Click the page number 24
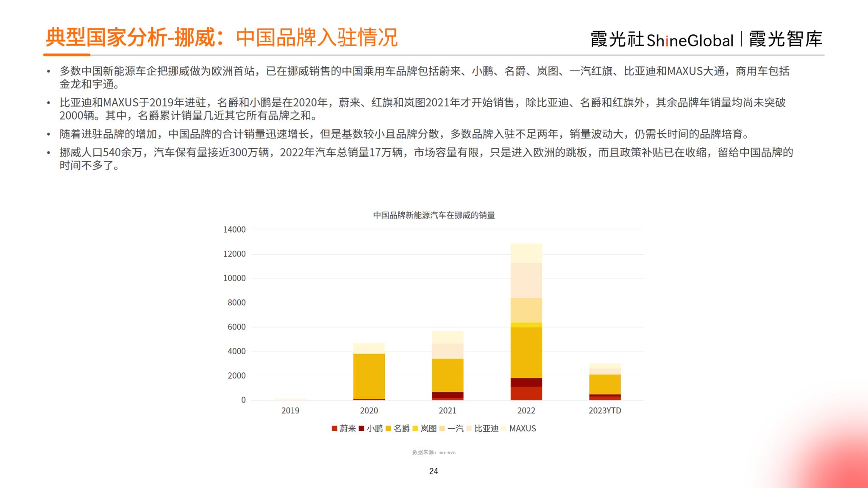 pos(434,471)
